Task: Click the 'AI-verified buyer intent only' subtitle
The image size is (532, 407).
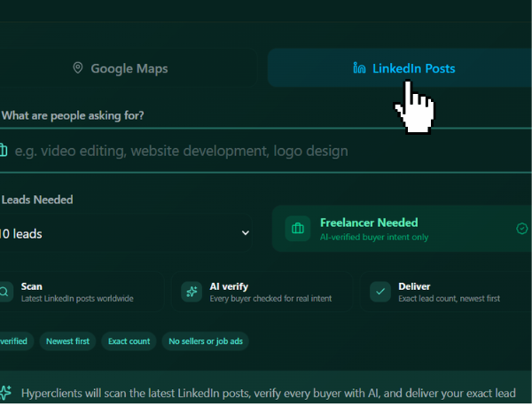Action: (x=374, y=237)
